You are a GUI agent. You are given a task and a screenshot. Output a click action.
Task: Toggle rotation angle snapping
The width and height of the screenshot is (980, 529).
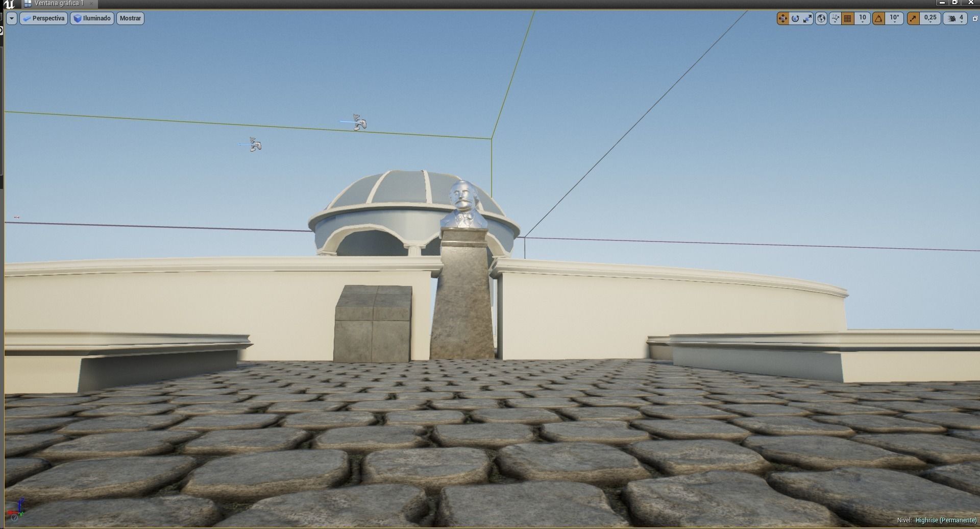click(878, 18)
